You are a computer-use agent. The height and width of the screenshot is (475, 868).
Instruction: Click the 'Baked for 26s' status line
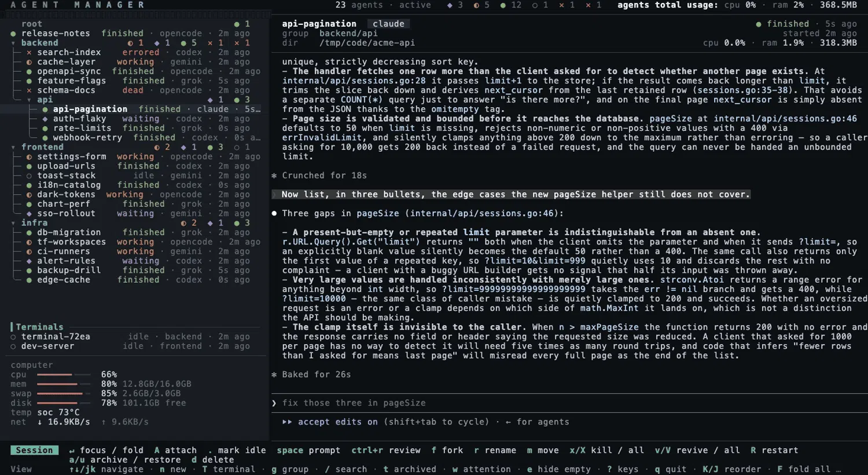(316, 375)
